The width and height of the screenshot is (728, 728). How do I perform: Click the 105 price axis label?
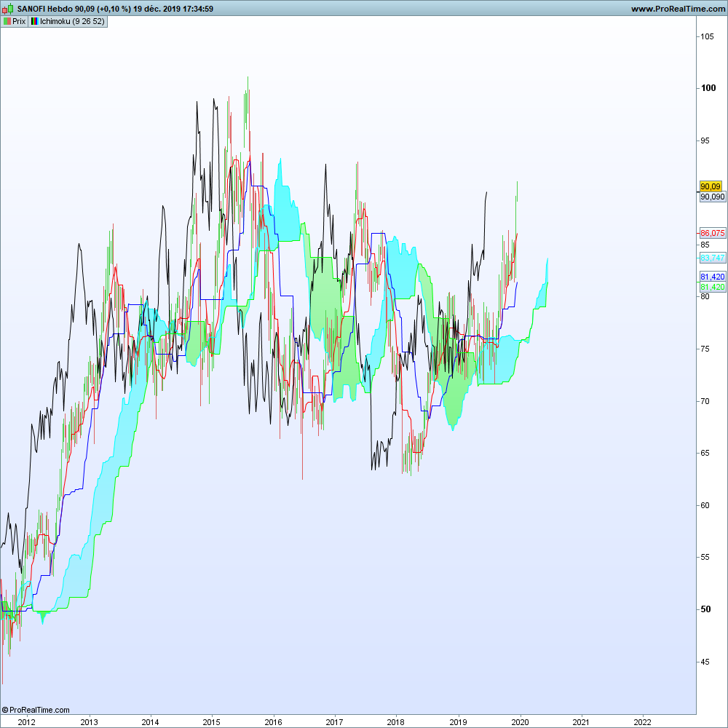707,36
